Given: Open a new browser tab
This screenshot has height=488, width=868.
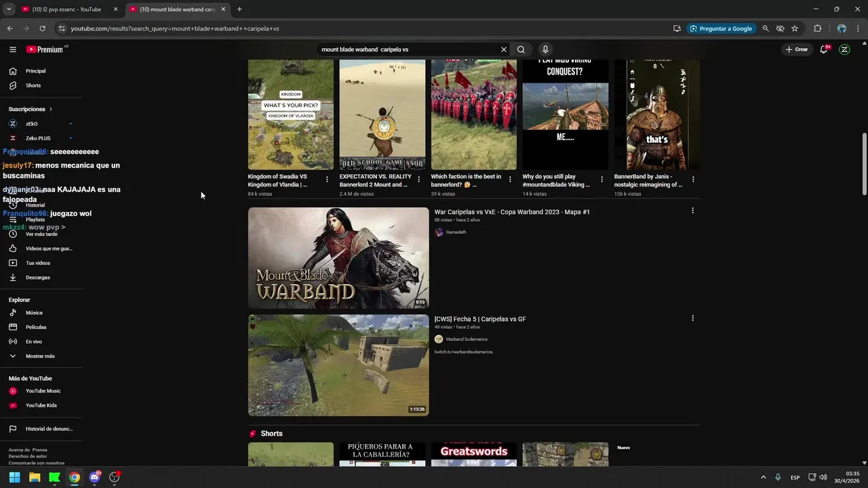Looking at the screenshot, I should pos(239,9).
